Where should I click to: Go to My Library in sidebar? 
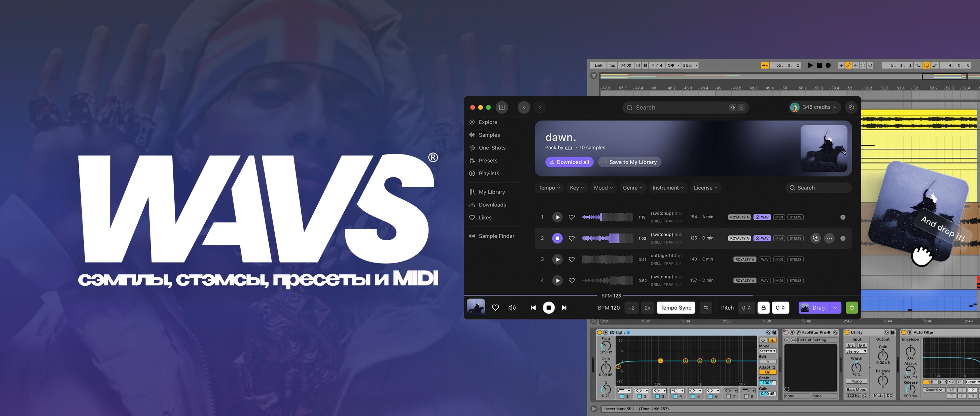[492, 192]
